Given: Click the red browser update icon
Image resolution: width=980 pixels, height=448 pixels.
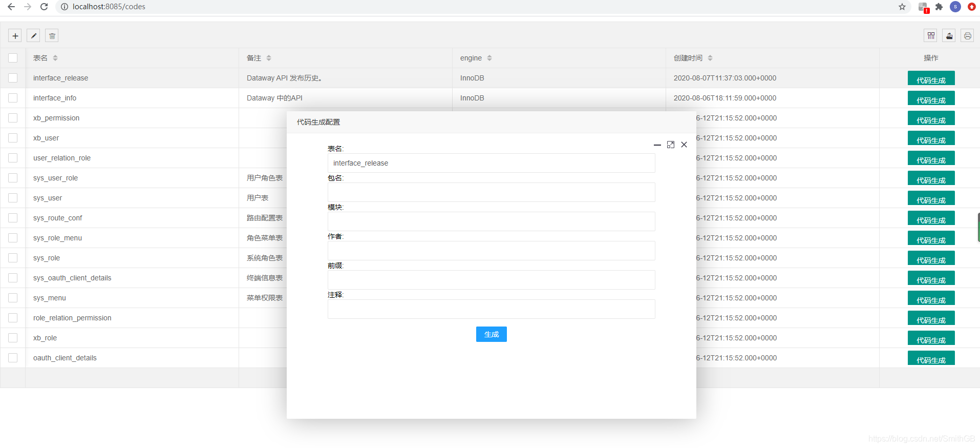Looking at the screenshot, I should [971, 7].
